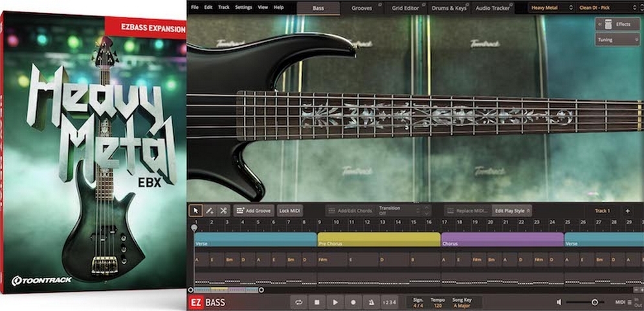The image size is (644, 311).
Task: Start playback with the play button
Action: pos(335,303)
